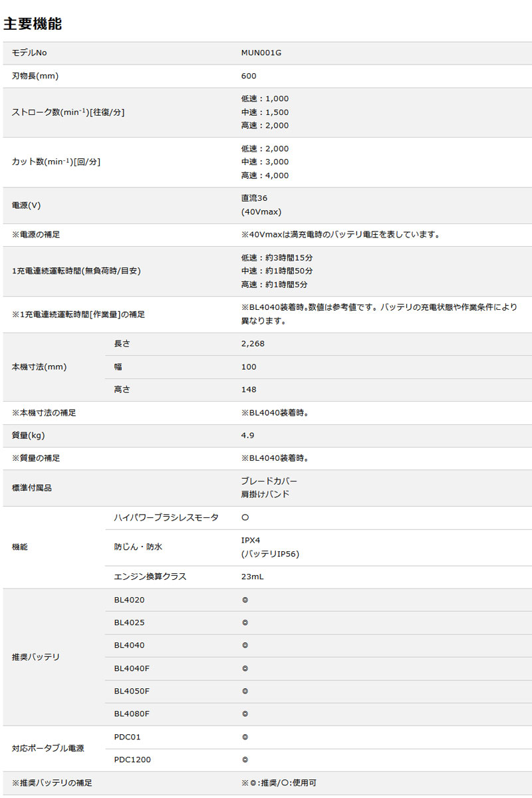532x798 pixels.
Task: Click the "PDC1200" power source label
Action: click(133, 759)
